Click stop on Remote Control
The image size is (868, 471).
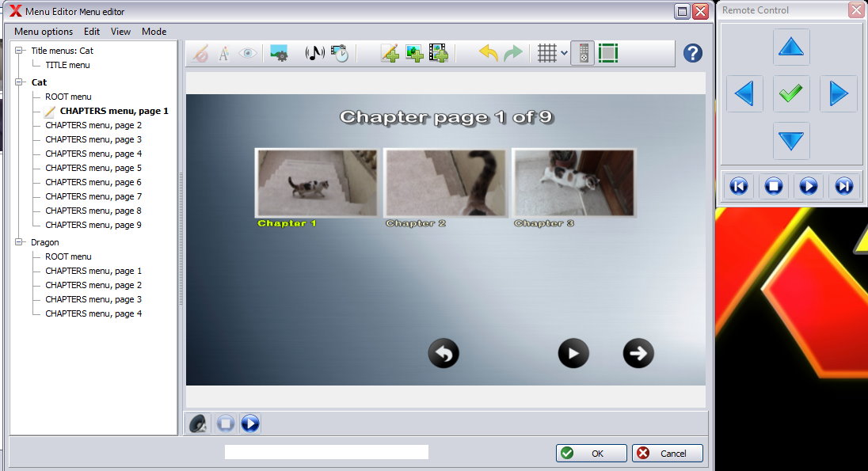tap(773, 185)
